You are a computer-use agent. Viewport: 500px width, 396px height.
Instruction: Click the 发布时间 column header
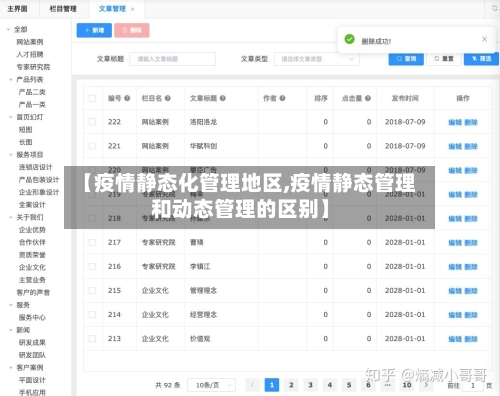[405, 98]
